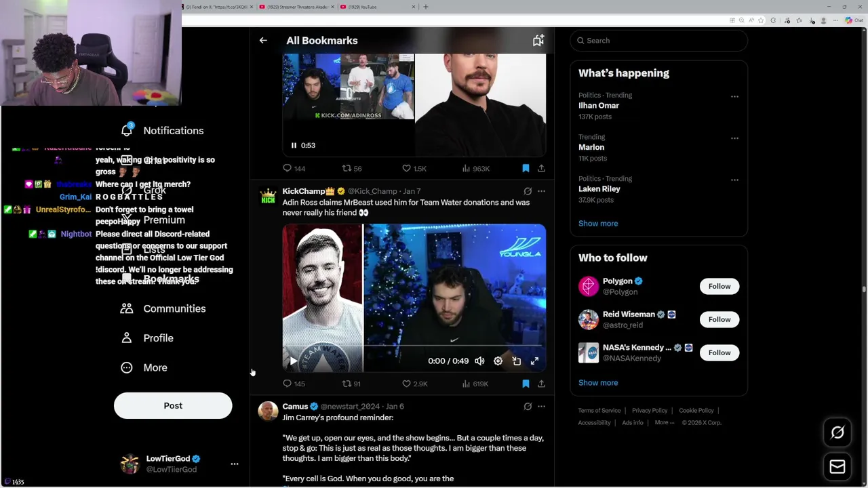Viewport: 868px width, 488px height.
Task: Open the NASA's Kennedy account avatar
Action: coord(588,352)
